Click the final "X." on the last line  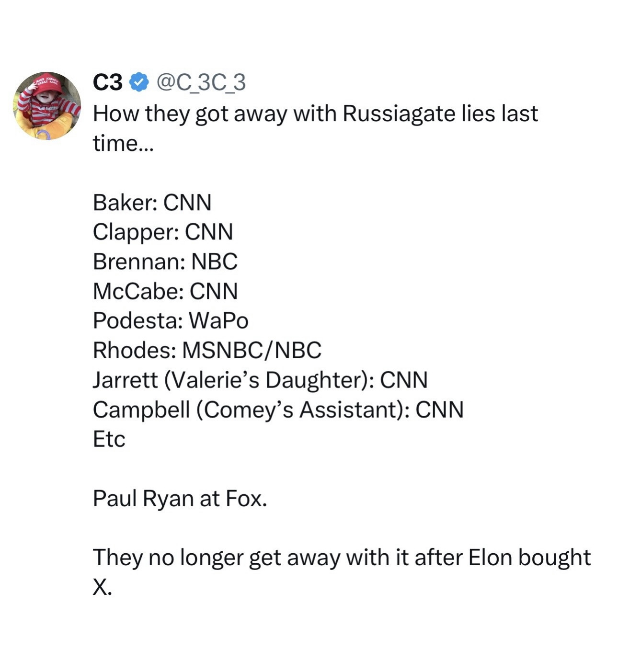pos(102,587)
